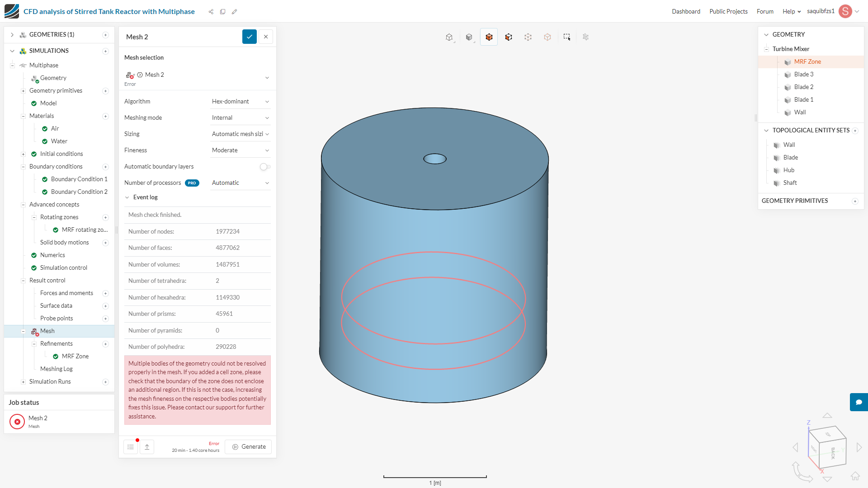The image size is (868, 488).
Task: Activate the box selection tool
Action: [567, 37]
